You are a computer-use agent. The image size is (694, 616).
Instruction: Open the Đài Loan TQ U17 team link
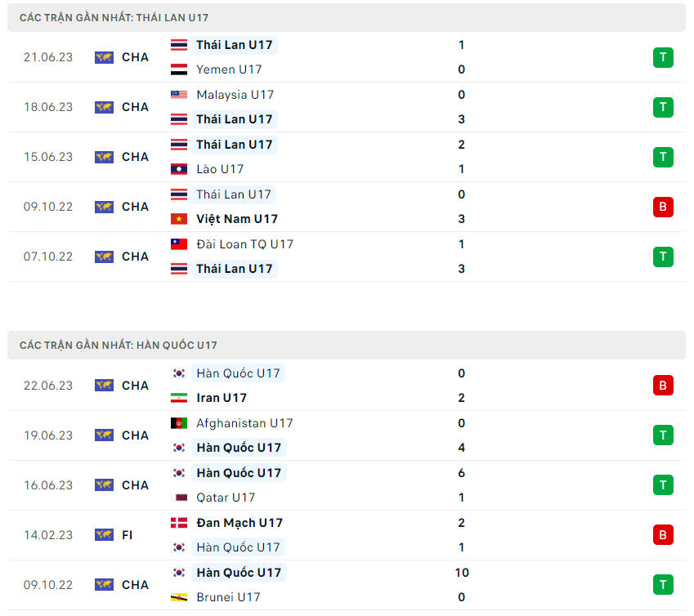point(244,244)
